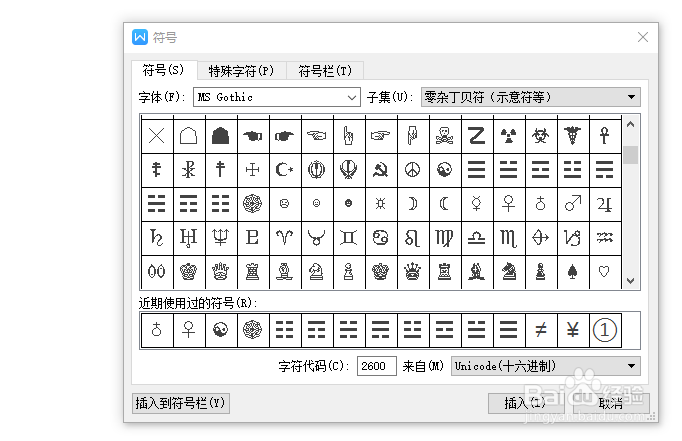Pick the white heart suit symbol

point(605,272)
